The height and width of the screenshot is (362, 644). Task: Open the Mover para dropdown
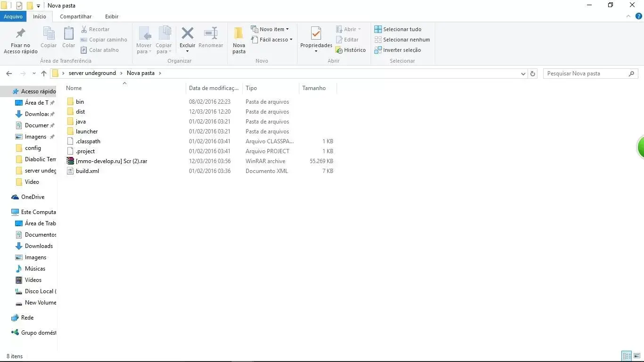[144, 41]
